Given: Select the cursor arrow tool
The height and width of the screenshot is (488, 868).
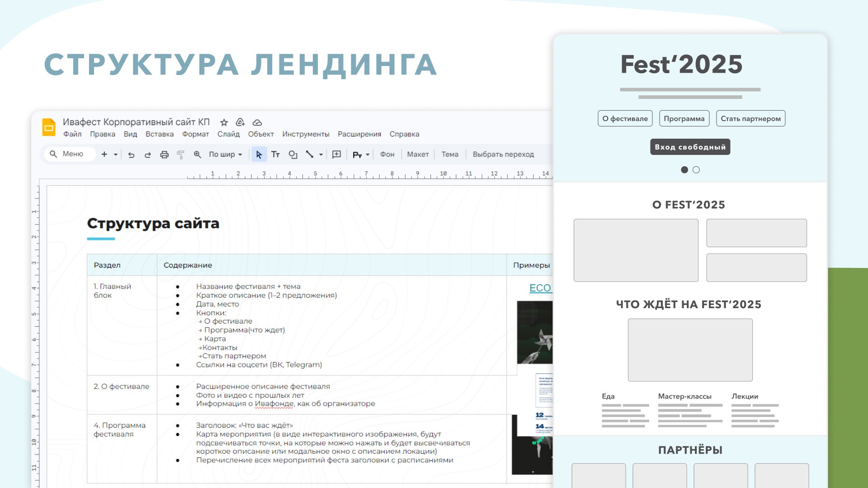Looking at the screenshot, I should 259,155.
